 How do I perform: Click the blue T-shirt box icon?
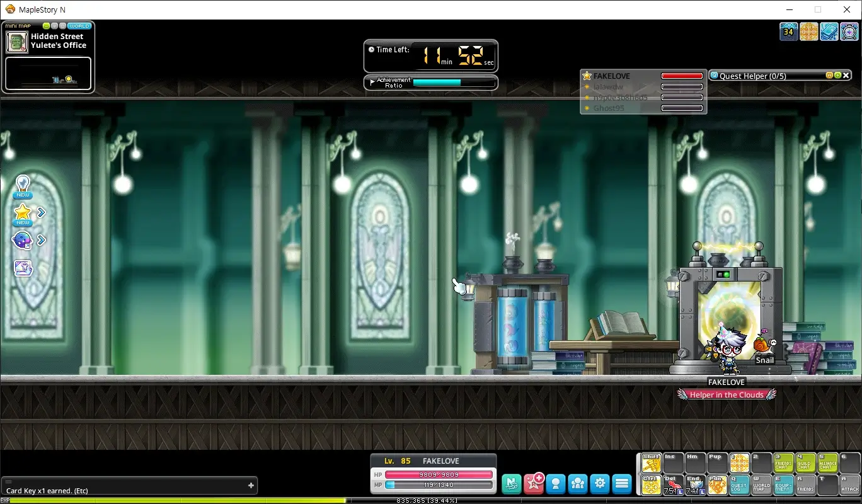(x=23, y=268)
